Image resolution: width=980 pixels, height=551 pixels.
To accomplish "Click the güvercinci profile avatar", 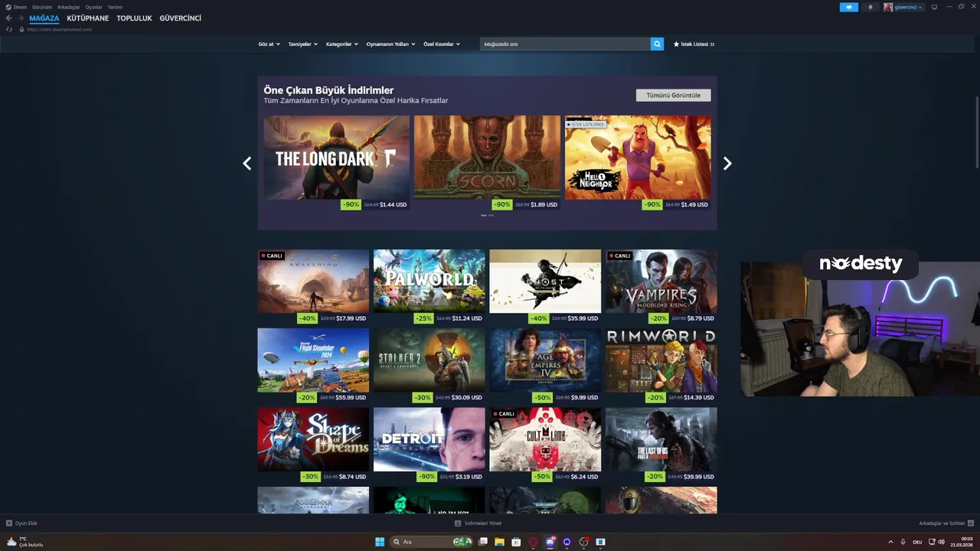I will point(888,7).
